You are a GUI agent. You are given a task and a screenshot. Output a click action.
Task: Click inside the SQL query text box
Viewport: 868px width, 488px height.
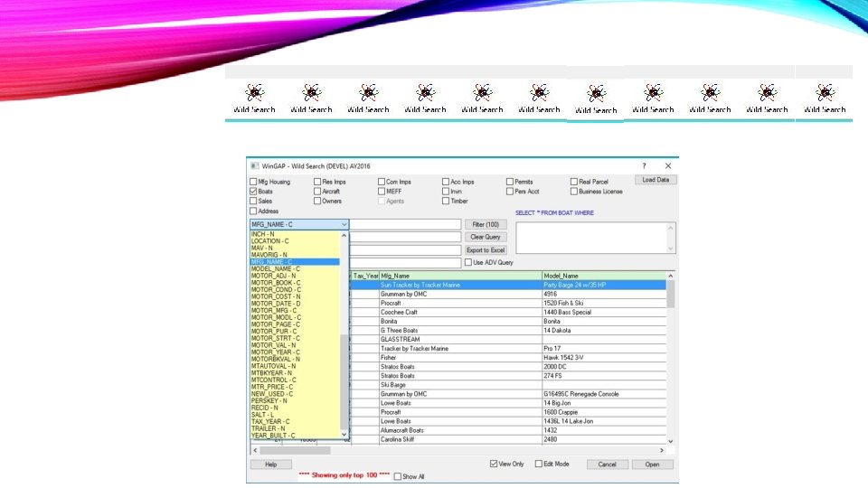[591, 238]
